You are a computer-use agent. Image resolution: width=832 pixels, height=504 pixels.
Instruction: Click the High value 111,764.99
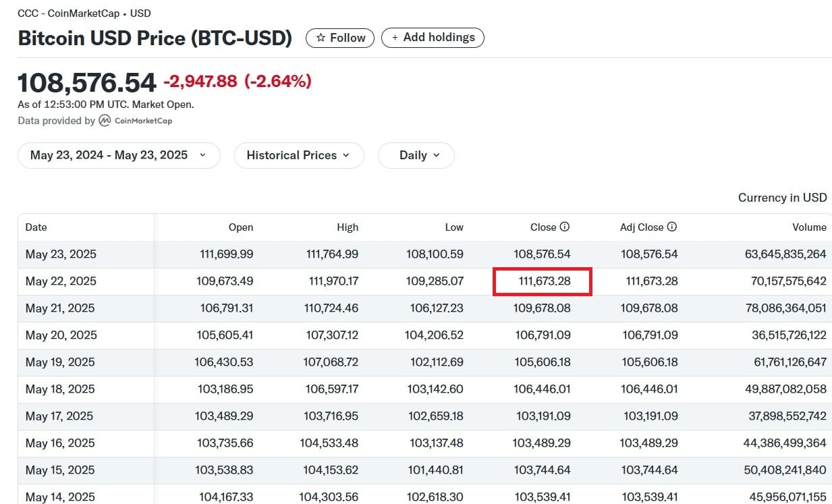(331, 254)
